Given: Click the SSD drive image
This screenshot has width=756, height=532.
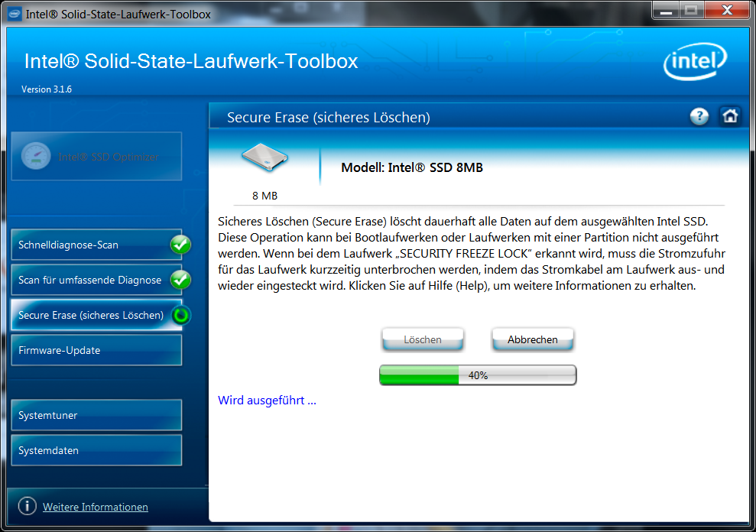Looking at the screenshot, I should 264,157.
